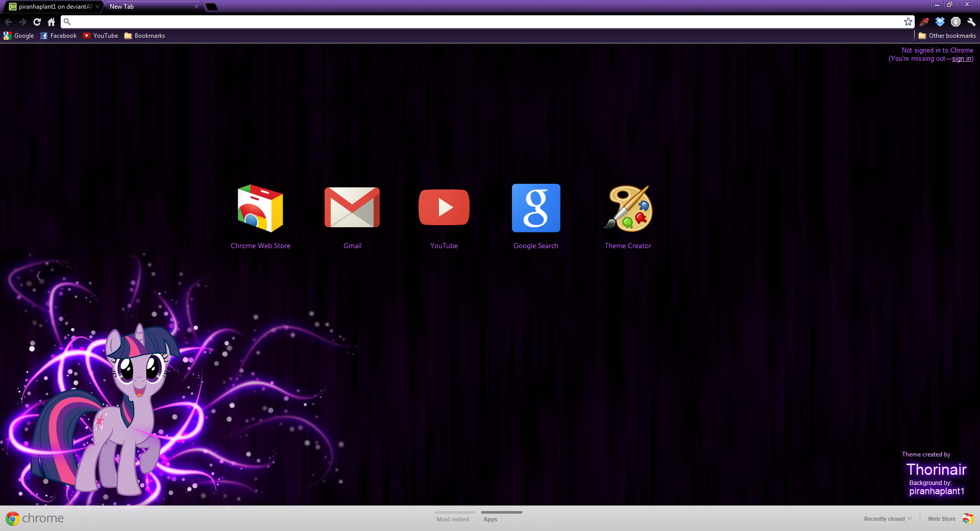Image resolution: width=980 pixels, height=531 pixels.
Task: Open a new tab with the new-tab button
Action: [x=211, y=7]
